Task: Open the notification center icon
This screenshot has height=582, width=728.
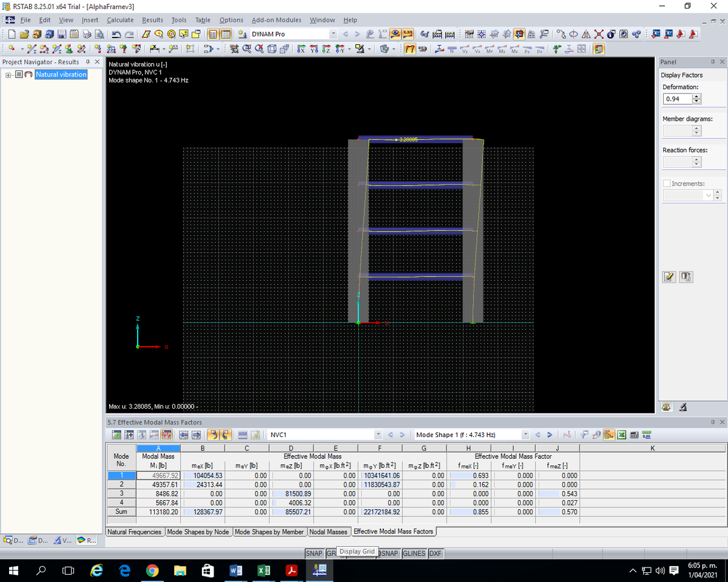Action: coord(673,571)
